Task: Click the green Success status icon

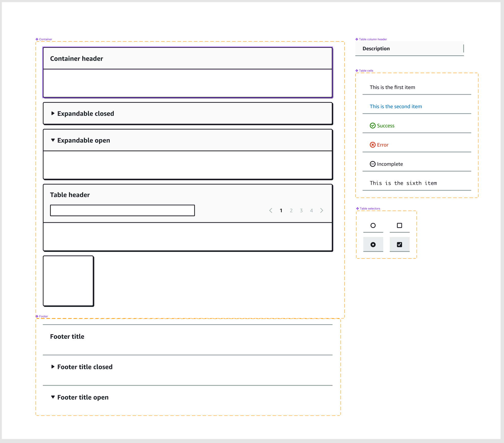Action: 373,126
